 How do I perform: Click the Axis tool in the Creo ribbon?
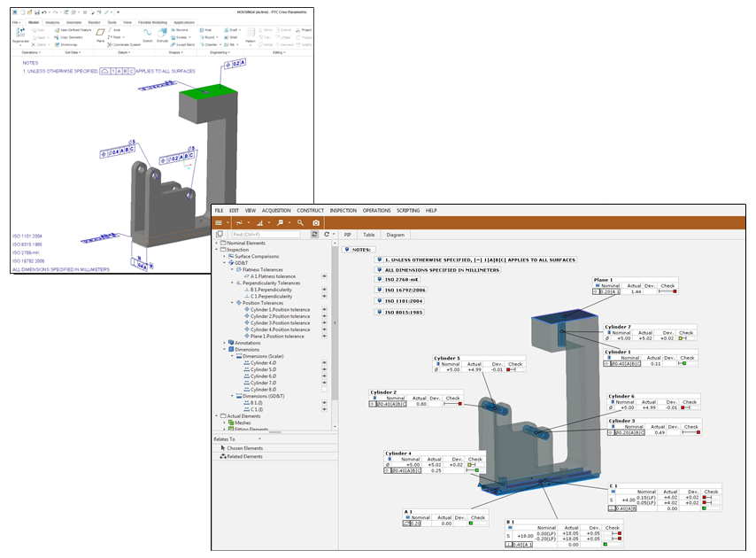pos(114,30)
